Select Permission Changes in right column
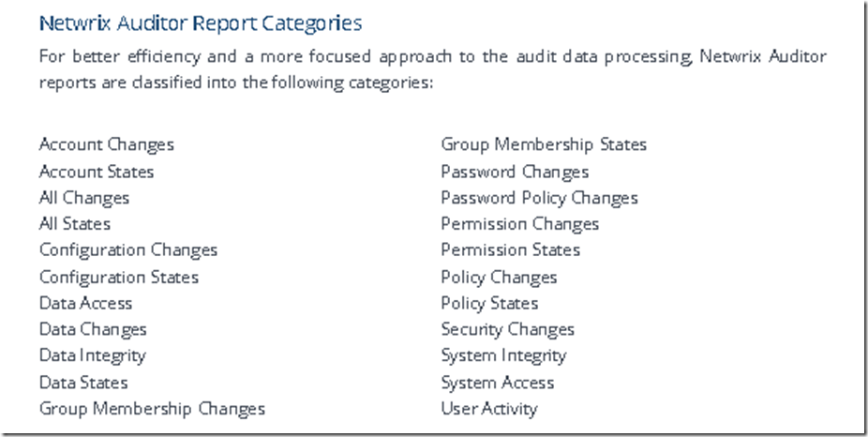This screenshot has width=868, height=437. pos(520,224)
